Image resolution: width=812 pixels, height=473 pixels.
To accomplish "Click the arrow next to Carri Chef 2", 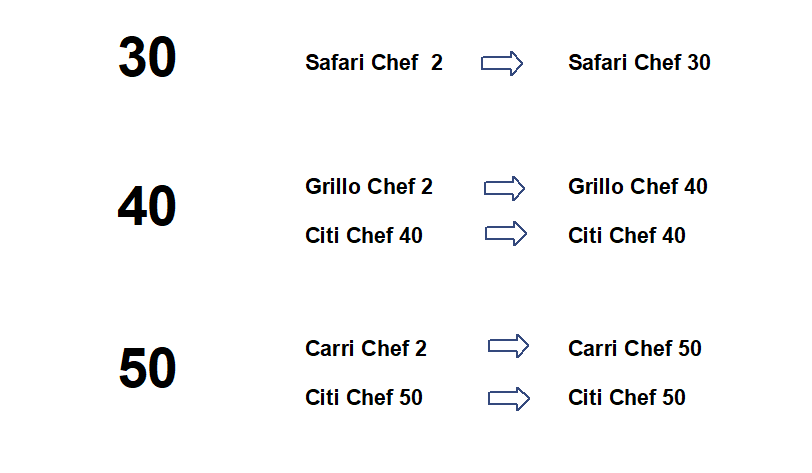I will [x=508, y=346].
